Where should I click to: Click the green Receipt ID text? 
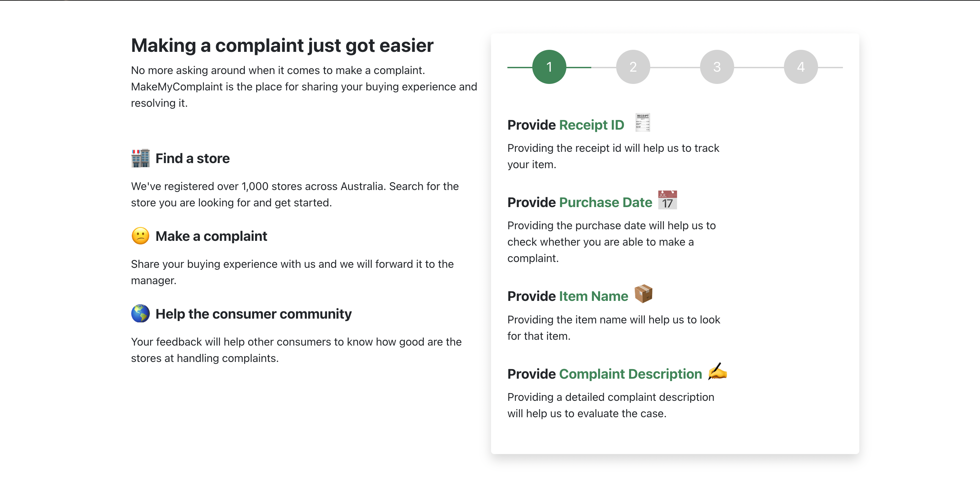(592, 125)
